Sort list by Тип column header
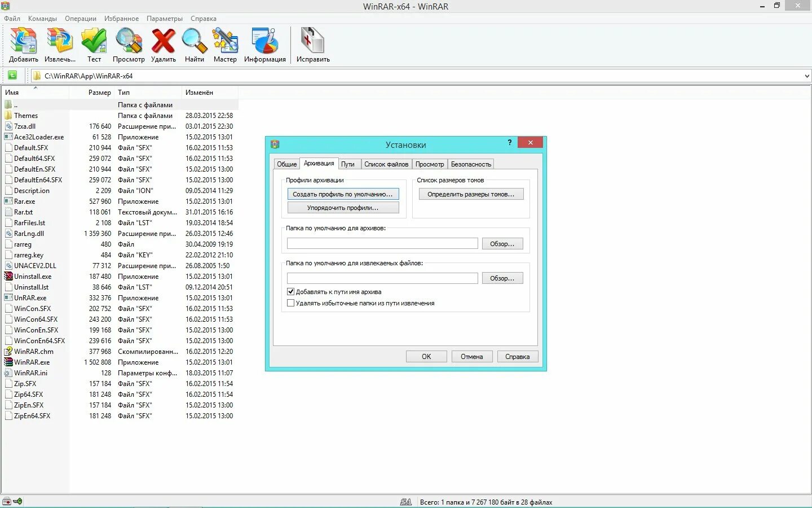 pos(148,93)
